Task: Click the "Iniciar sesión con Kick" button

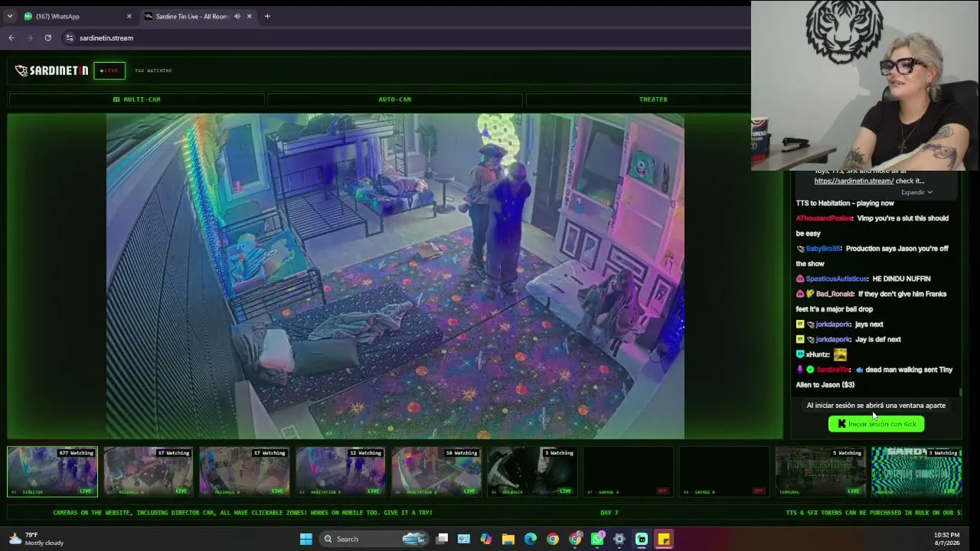Action: click(x=876, y=424)
